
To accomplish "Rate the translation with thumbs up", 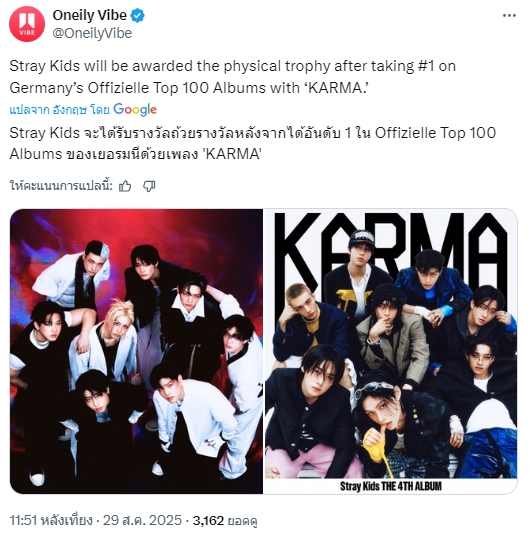I will (x=125, y=186).
